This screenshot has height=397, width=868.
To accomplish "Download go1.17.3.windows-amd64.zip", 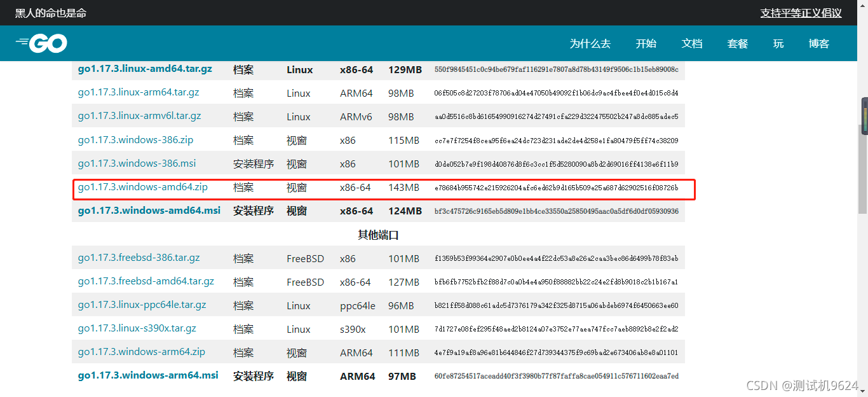I will (x=142, y=187).
